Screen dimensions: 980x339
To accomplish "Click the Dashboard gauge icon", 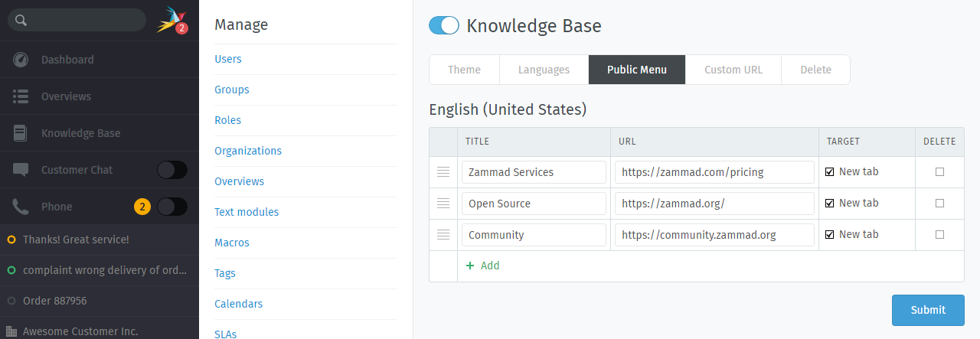I will tap(21, 60).
